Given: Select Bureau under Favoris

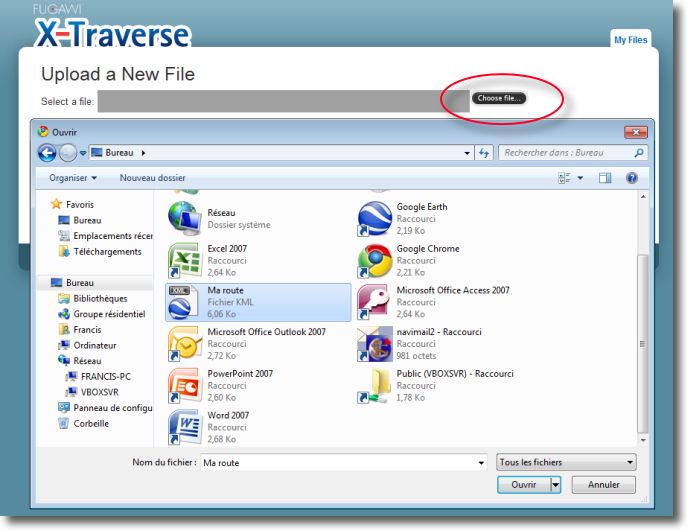Looking at the screenshot, I should pyautogui.click(x=80, y=220).
